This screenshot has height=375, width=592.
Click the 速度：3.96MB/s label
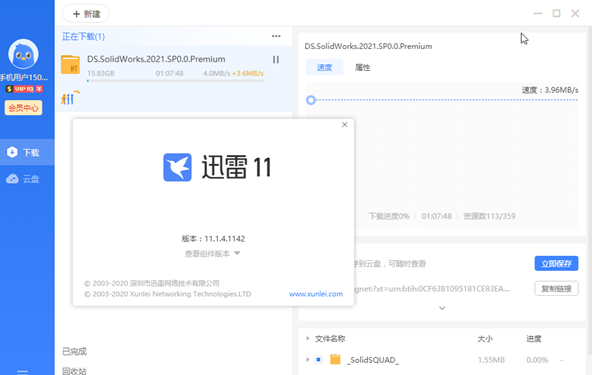550,90
